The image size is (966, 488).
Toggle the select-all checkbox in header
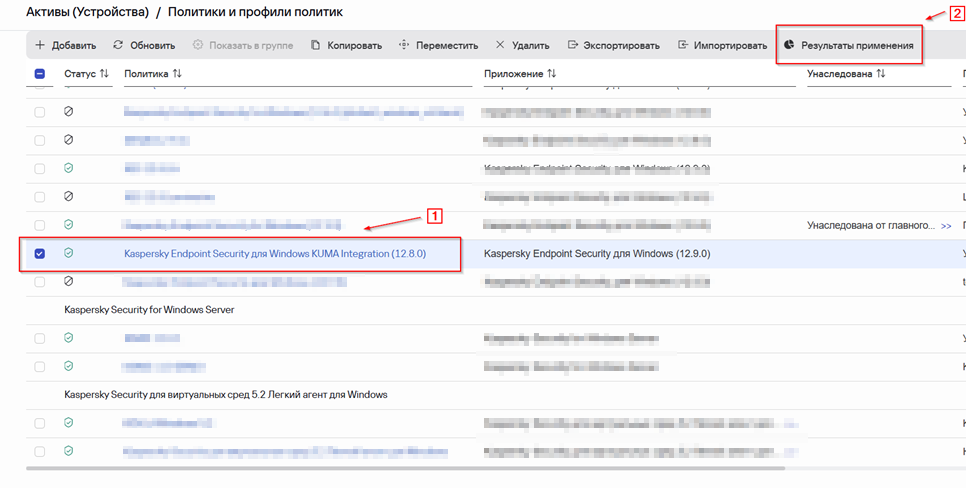tap(40, 74)
